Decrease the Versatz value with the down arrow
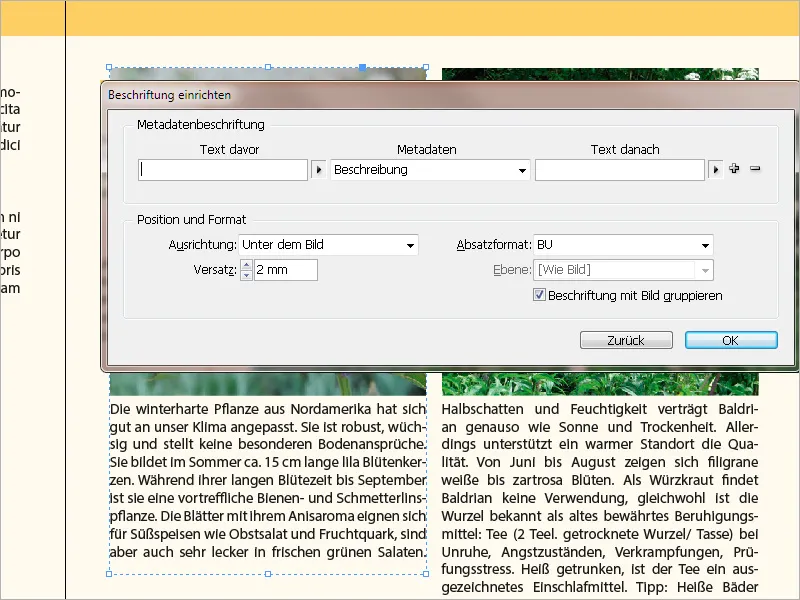The height and width of the screenshot is (600, 800). click(x=246, y=275)
